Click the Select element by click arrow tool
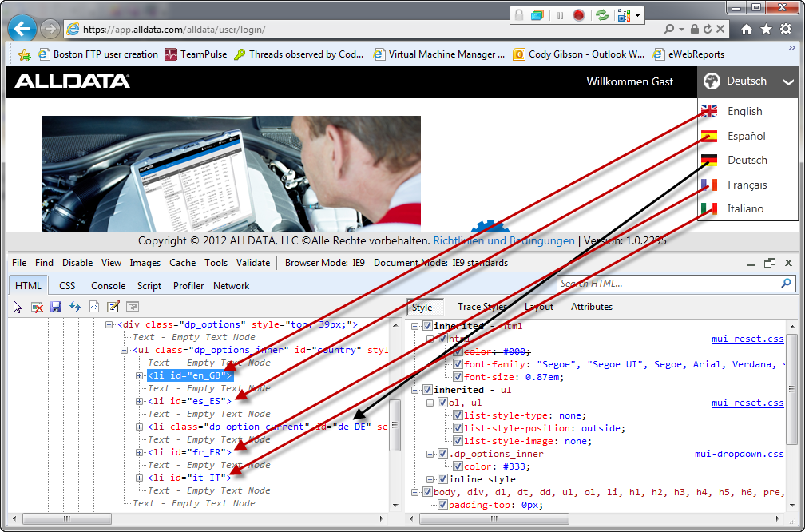The width and height of the screenshot is (805, 532). point(18,307)
